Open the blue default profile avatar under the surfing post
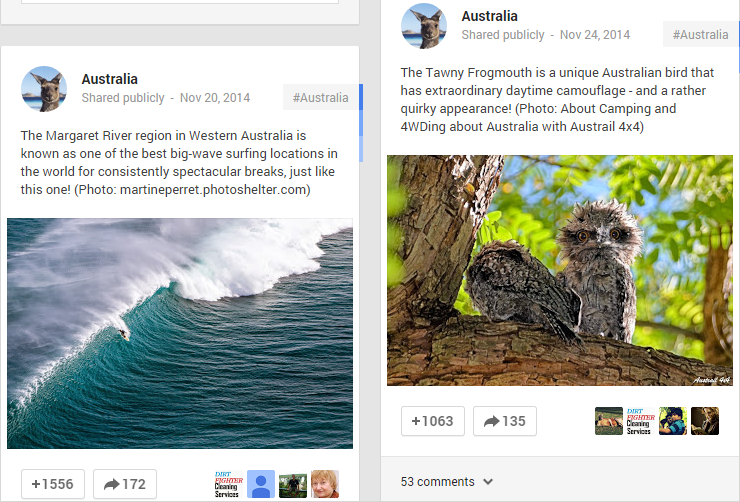 (x=261, y=484)
